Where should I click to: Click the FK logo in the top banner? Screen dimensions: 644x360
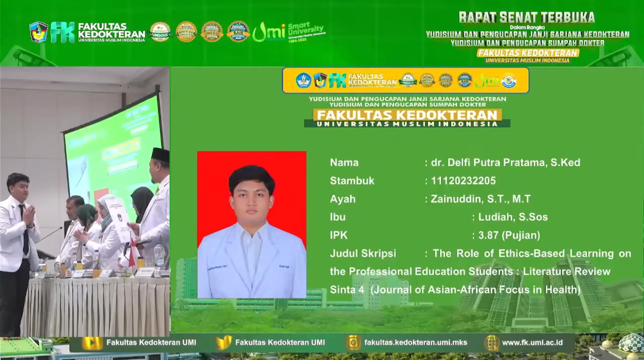click(63, 32)
